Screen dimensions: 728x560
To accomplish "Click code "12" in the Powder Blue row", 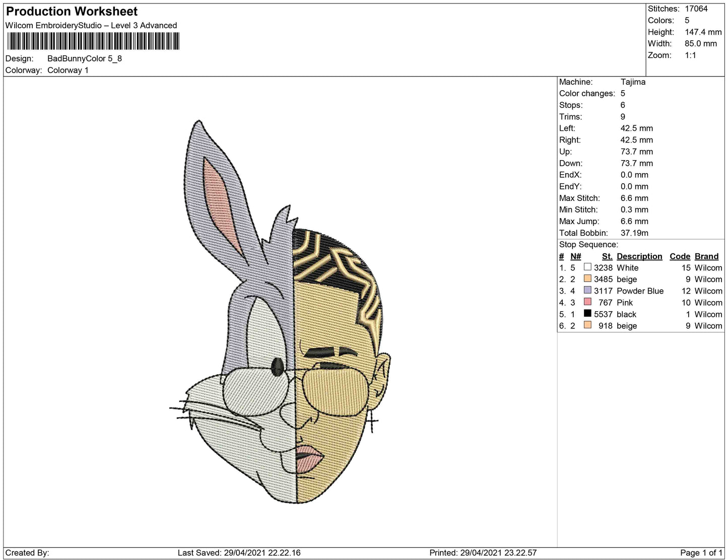I will tap(686, 291).
